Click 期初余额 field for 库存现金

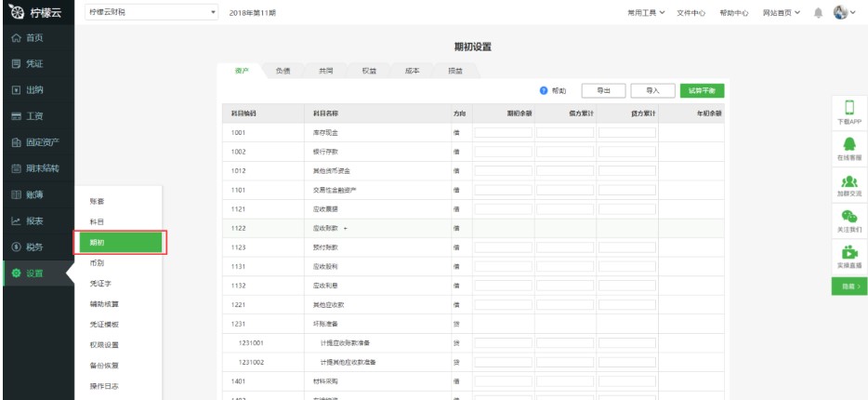[x=503, y=132]
